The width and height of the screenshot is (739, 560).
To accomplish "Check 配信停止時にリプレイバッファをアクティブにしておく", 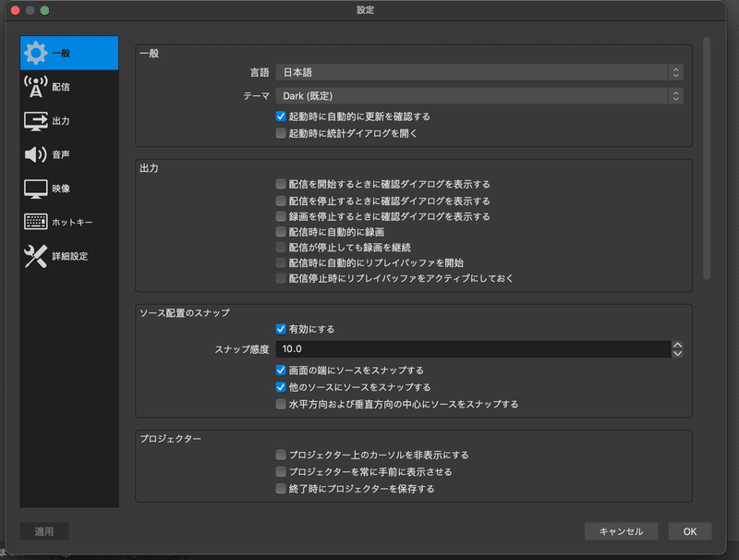I will click(x=281, y=278).
